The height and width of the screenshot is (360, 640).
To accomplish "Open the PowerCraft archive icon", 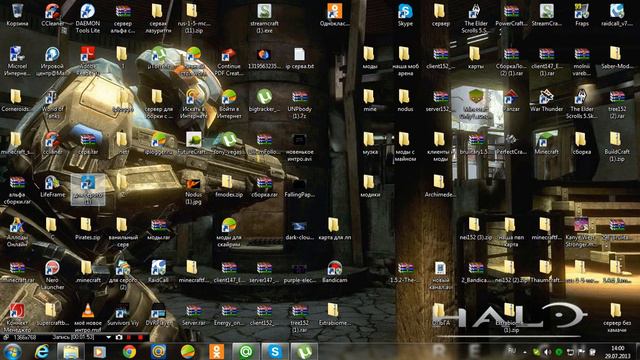I will point(511,16).
